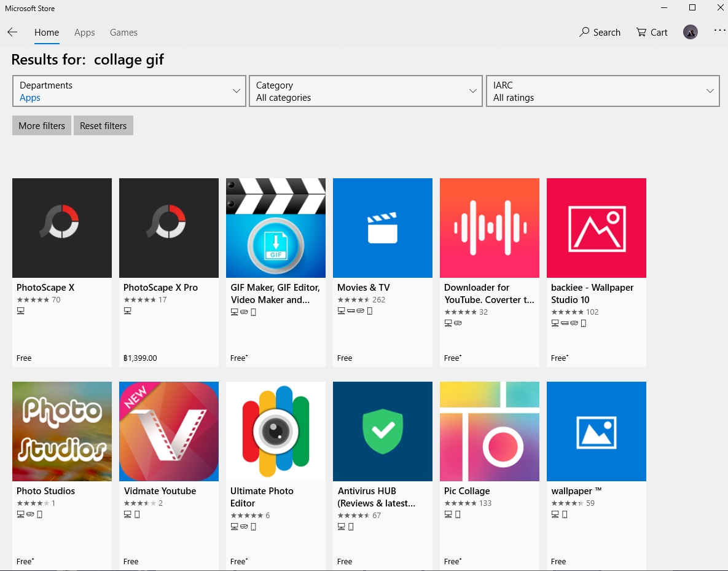Open the backiee Wallpaper Studio icon
The image size is (728, 571).
(x=597, y=228)
